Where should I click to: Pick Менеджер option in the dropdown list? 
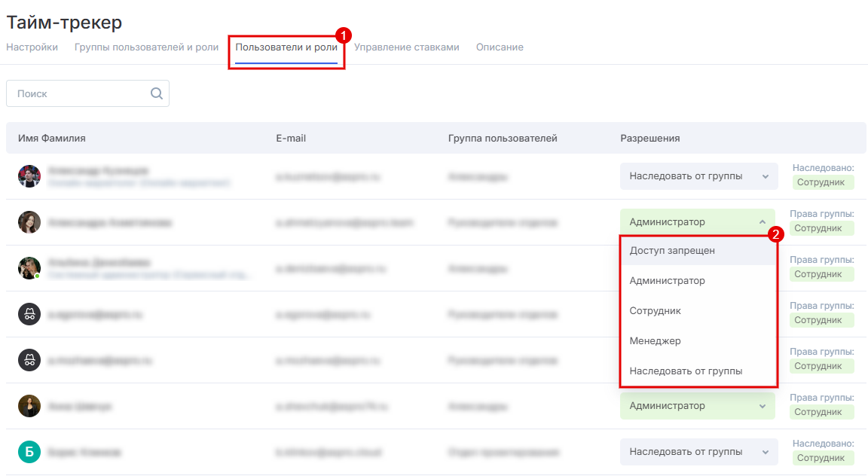click(x=656, y=340)
